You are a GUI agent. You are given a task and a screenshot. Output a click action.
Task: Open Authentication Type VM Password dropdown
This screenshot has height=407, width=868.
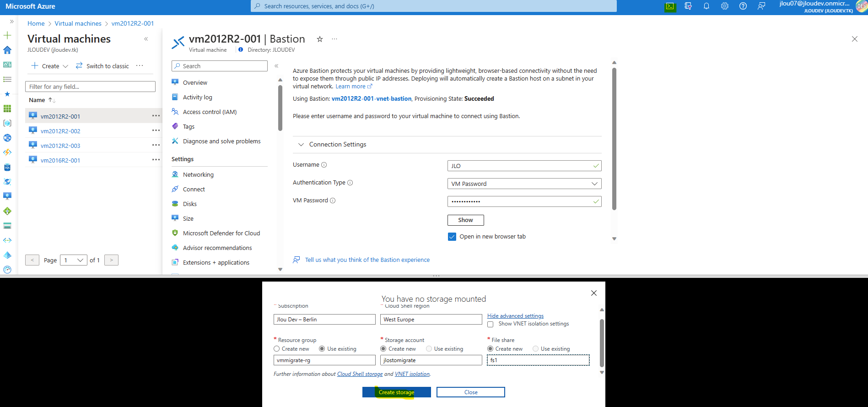[x=524, y=184]
